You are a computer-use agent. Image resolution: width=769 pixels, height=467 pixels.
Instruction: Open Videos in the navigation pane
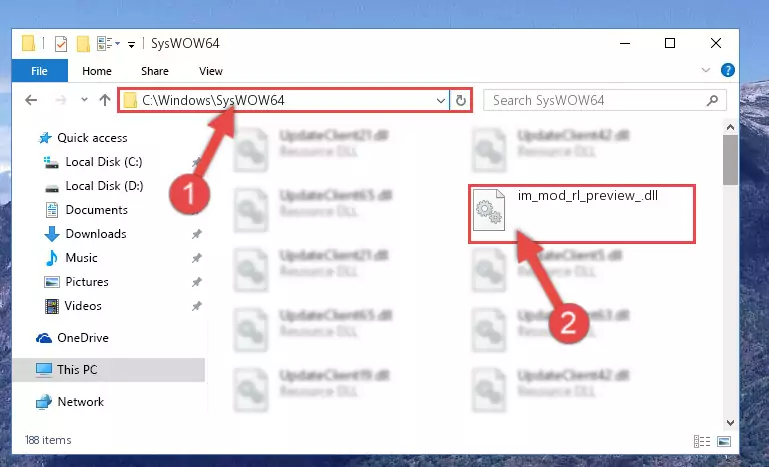[83, 306]
